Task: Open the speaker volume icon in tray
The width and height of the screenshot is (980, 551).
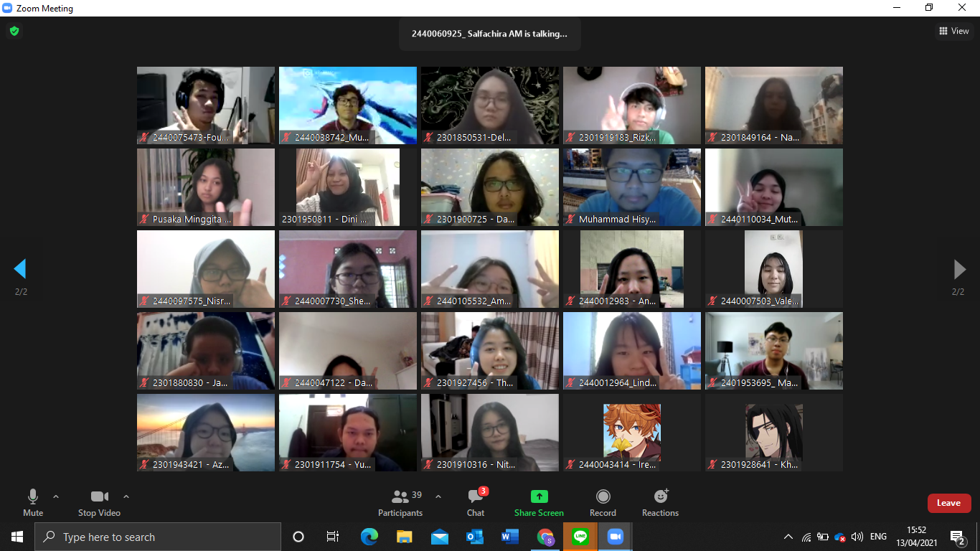Action: point(857,537)
